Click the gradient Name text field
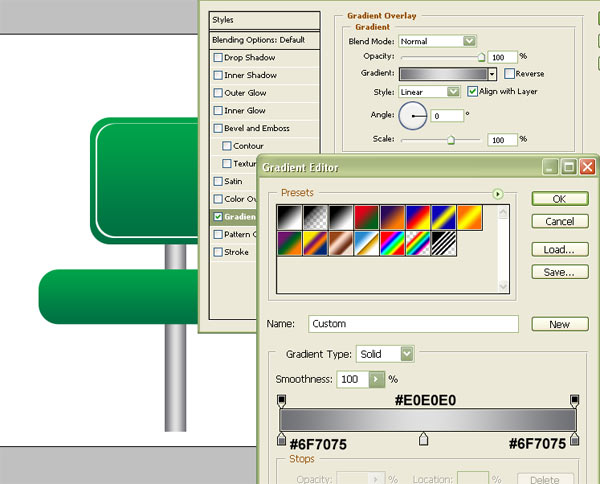 tap(412, 324)
